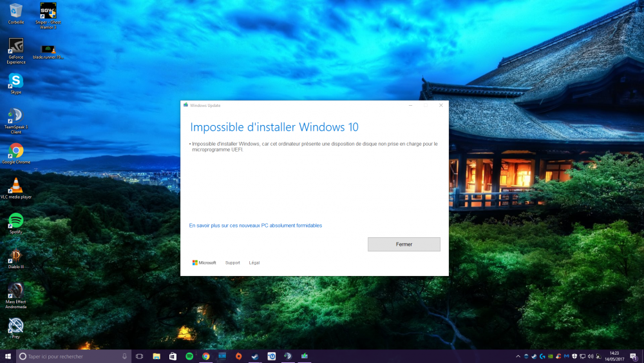Viewport: 644px width, 363px height.
Task: Activate the Cortana microphone icon
Action: coord(124,357)
